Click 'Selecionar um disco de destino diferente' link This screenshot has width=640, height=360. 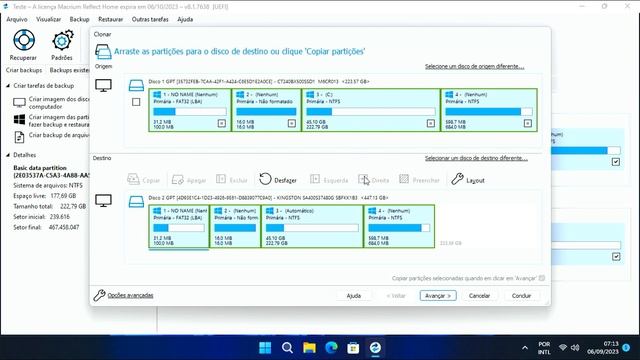pyautogui.click(x=476, y=158)
